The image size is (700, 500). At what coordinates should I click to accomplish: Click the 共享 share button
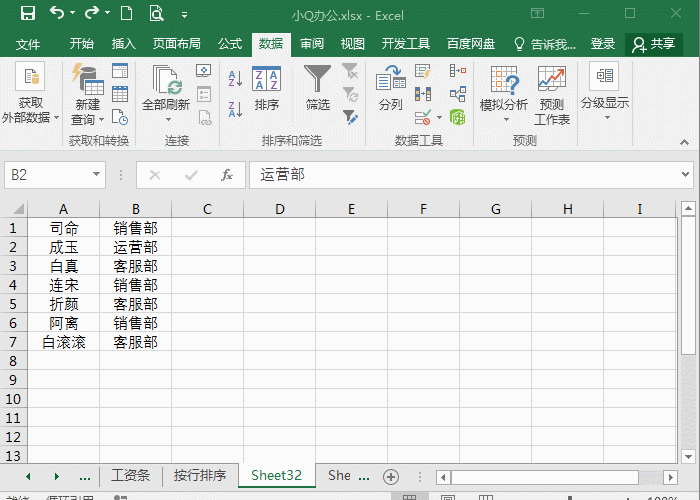(654, 44)
